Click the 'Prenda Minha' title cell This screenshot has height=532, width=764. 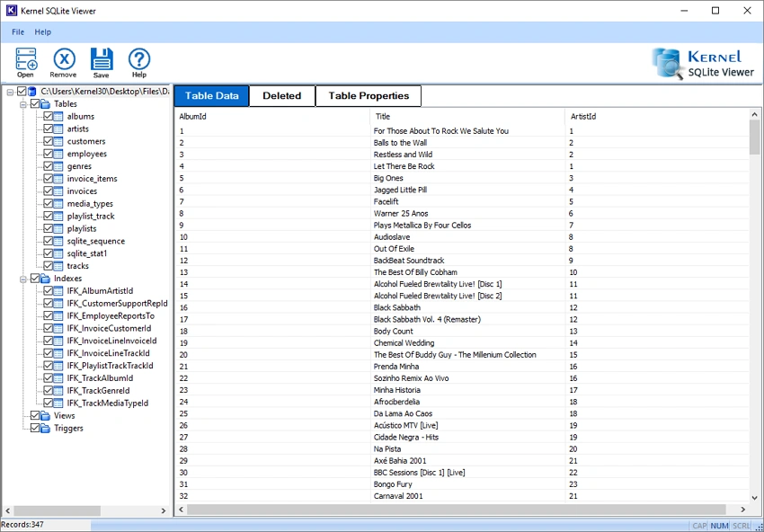click(467, 367)
